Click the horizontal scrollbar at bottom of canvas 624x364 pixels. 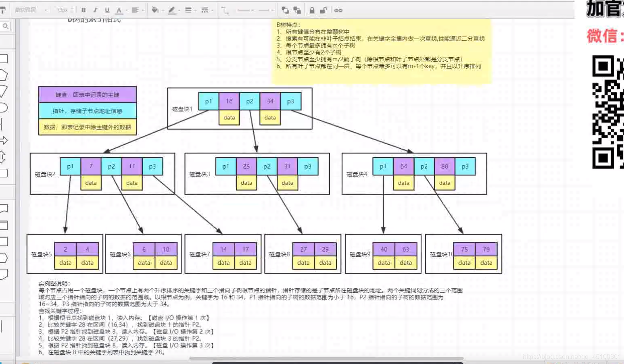pos(326,358)
